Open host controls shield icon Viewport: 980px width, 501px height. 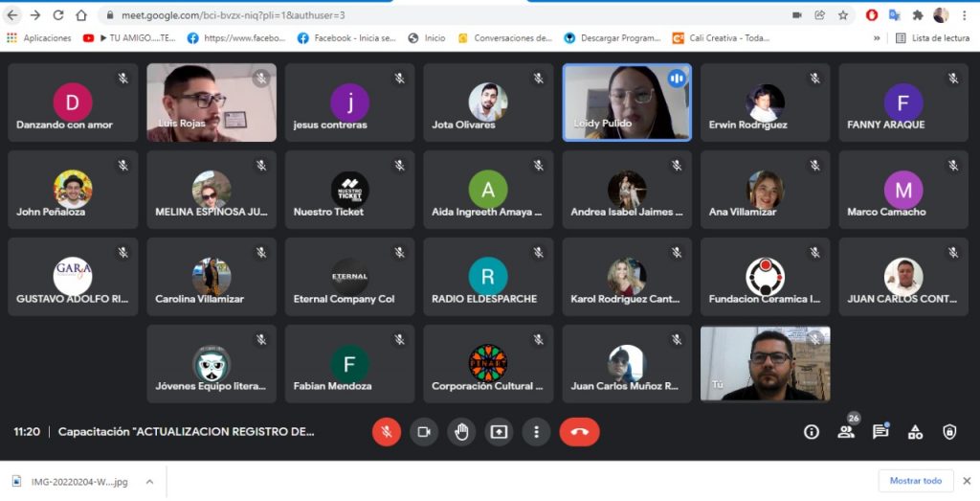pyautogui.click(x=949, y=432)
